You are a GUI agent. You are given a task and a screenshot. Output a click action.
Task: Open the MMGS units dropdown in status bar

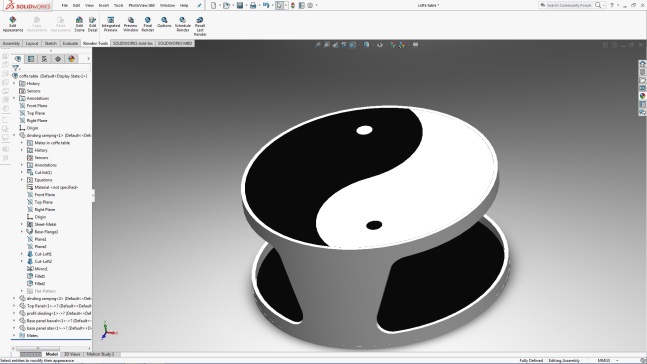617,360
